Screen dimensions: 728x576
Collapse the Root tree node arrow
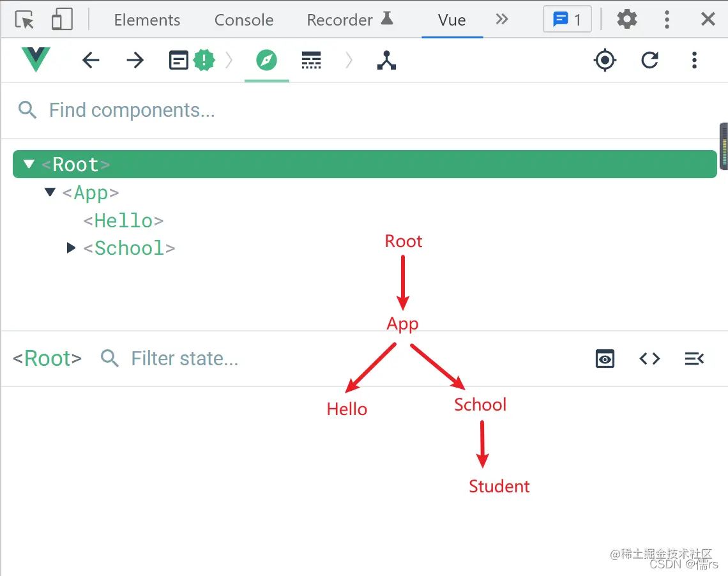coord(29,164)
